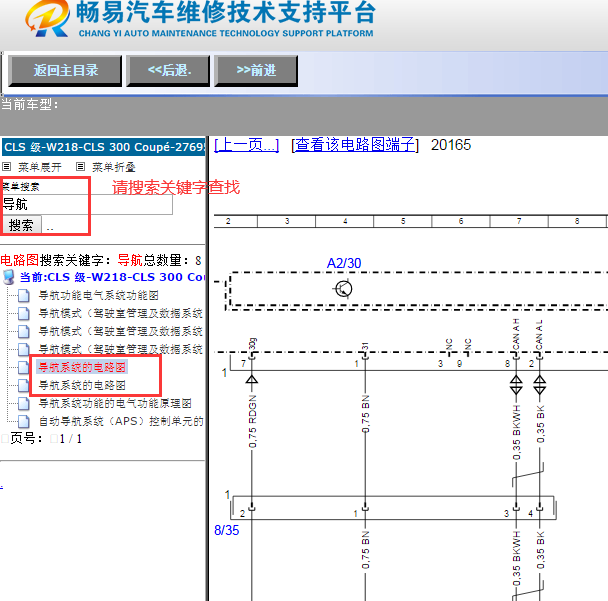Click the computer icon beside 当前:CLS

[9, 277]
